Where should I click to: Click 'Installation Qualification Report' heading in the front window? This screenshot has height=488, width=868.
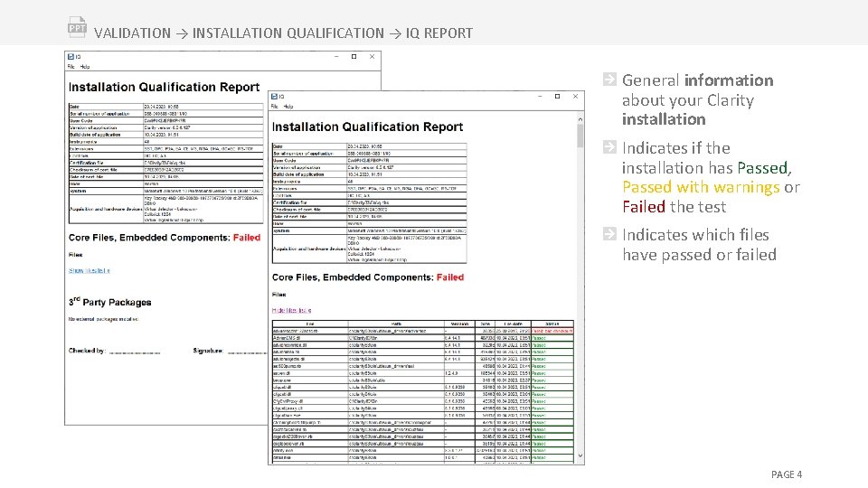[368, 127]
